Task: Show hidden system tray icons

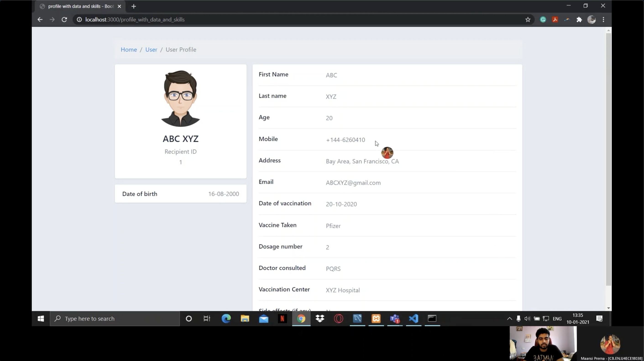Action: tap(509, 319)
